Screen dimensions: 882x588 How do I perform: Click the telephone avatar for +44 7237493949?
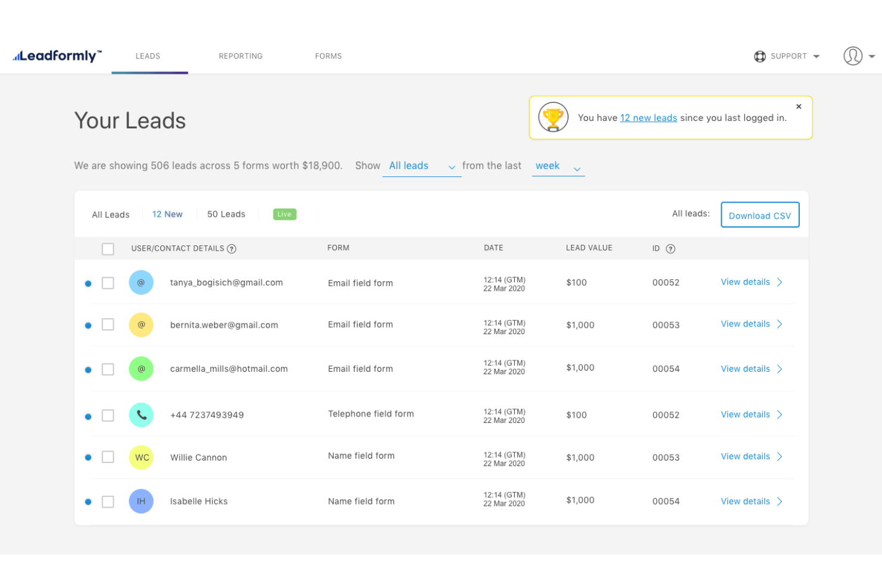pos(141,415)
